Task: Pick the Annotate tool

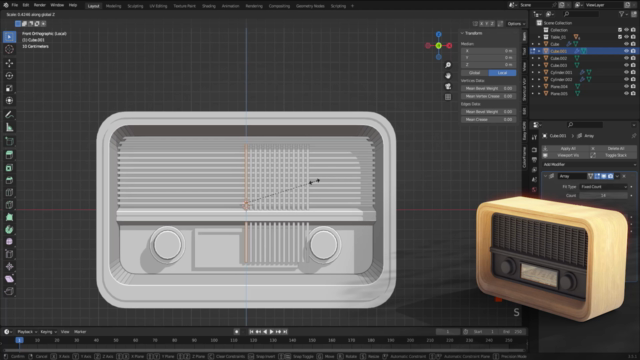Action: [x=9, y=115]
